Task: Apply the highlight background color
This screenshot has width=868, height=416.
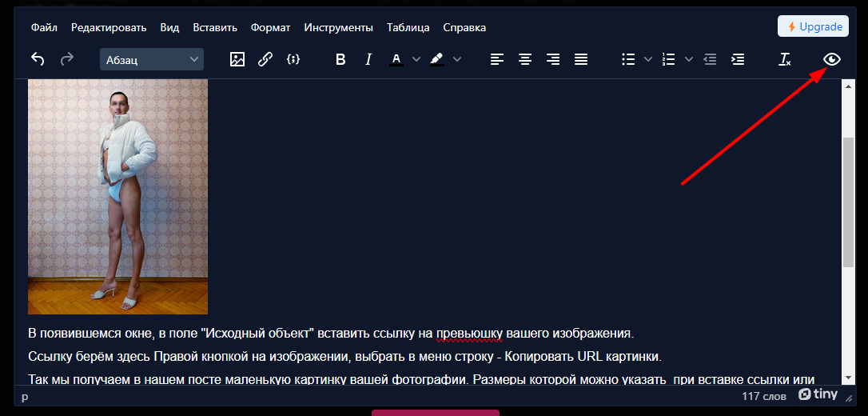Action: point(436,59)
